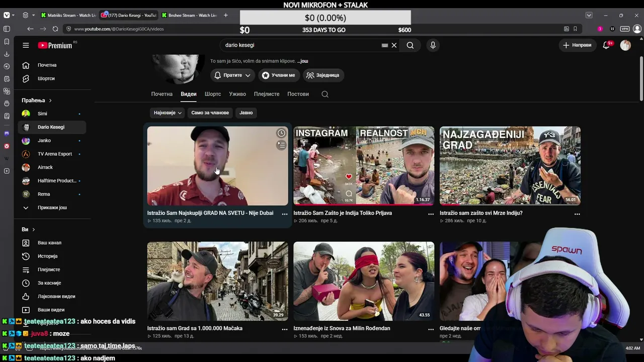Open the YouTube account avatar menu
Image resolution: width=644 pixels, height=362 pixels.
(x=625, y=45)
